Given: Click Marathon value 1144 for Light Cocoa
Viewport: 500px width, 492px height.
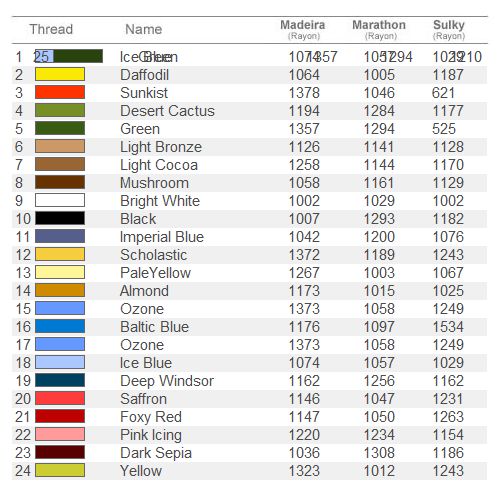Looking at the screenshot, I should point(379,165).
